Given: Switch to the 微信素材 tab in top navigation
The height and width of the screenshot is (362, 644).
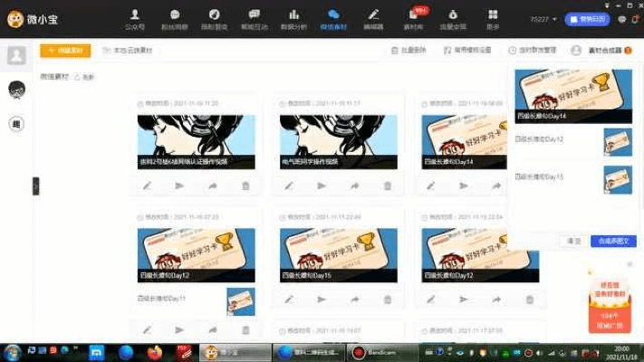Looking at the screenshot, I should (333, 19).
